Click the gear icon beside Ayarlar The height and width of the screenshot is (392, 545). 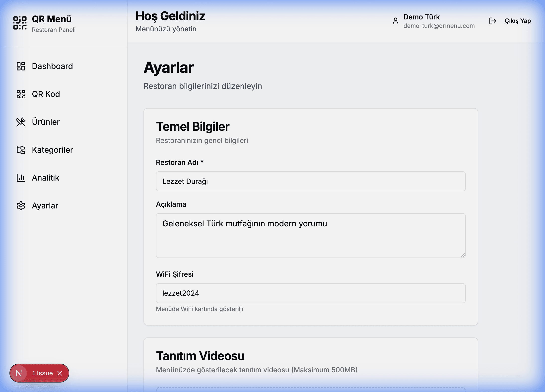tap(21, 205)
